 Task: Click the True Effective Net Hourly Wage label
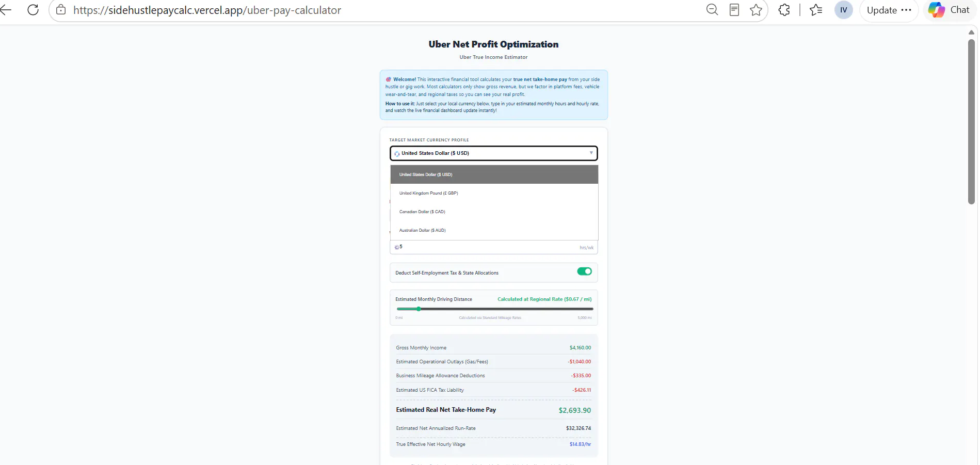tap(430, 444)
